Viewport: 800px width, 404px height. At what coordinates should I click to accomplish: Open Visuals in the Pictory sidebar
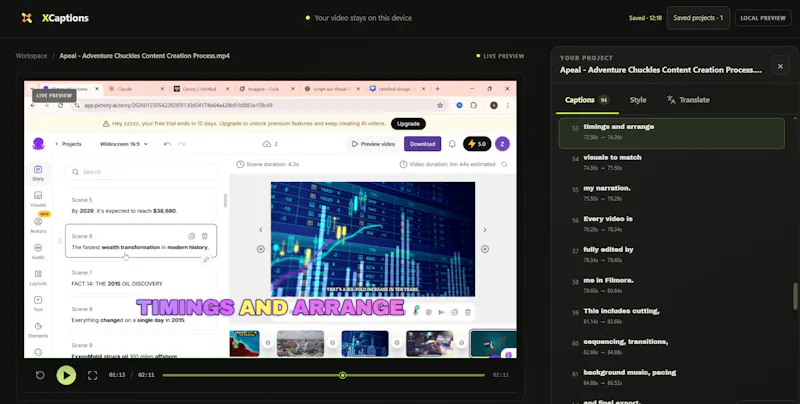tap(38, 199)
